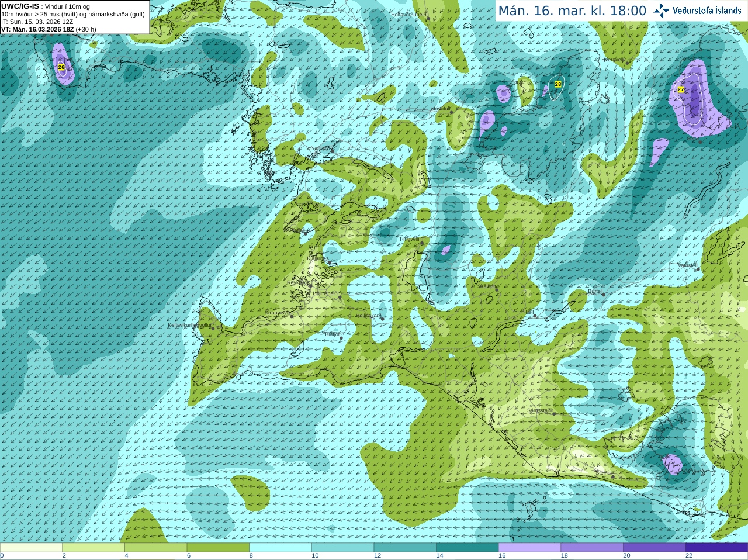Viewport: 748px width, 560px height.
Task: Click the date header Mán. 16. mar. kl. 18:00
Action: [572, 11]
